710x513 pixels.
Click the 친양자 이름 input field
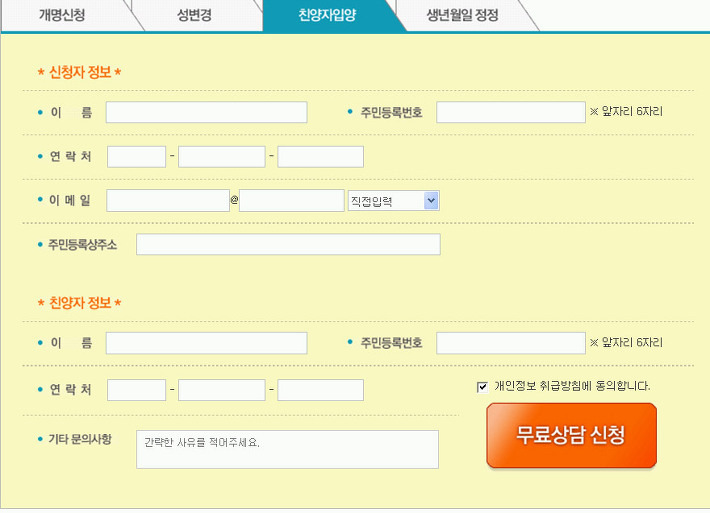pos(206,343)
